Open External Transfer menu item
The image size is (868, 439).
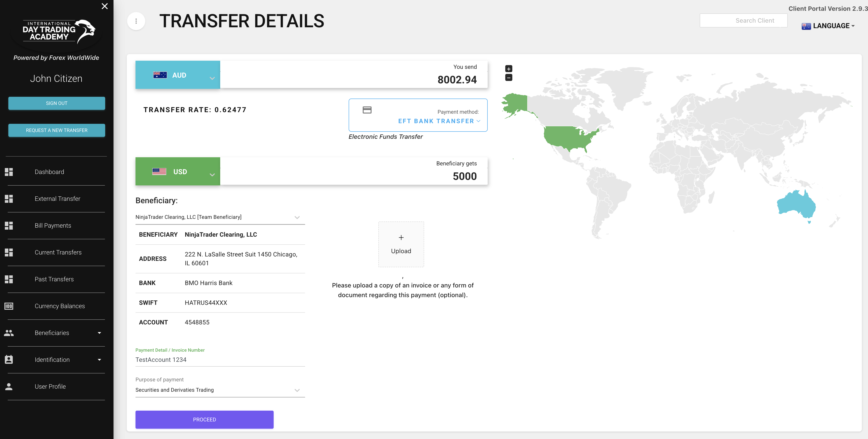[57, 199]
